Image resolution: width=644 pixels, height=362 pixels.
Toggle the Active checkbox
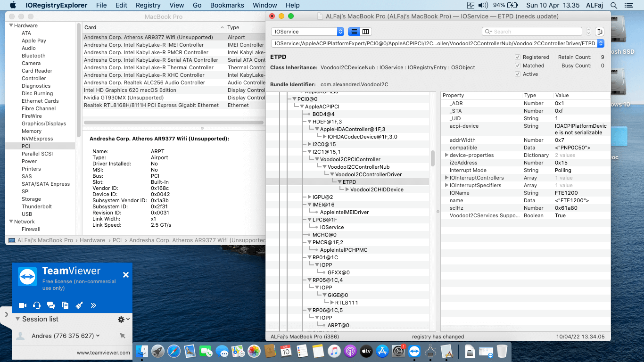pyautogui.click(x=518, y=74)
